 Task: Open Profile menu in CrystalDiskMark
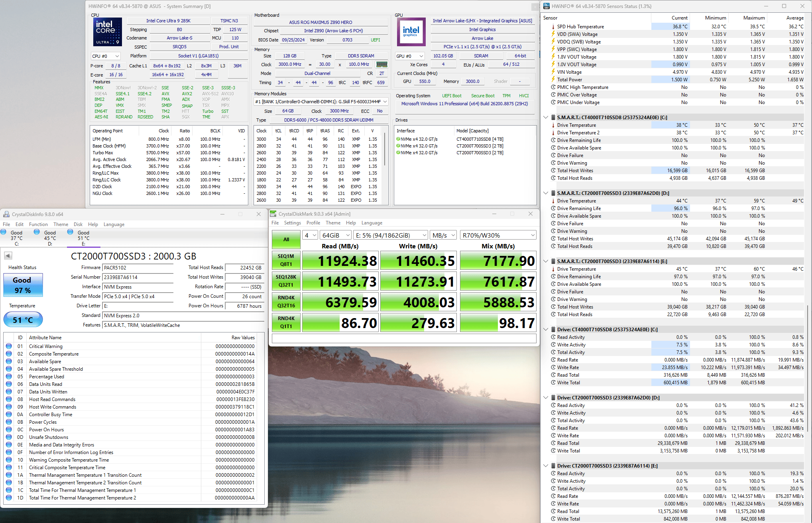313,223
